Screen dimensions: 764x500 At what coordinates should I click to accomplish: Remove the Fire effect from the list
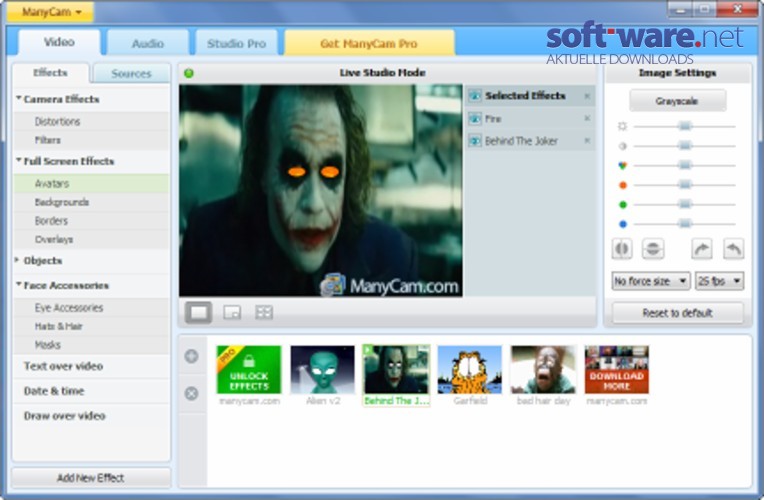pyautogui.click(x=587, y=118)
